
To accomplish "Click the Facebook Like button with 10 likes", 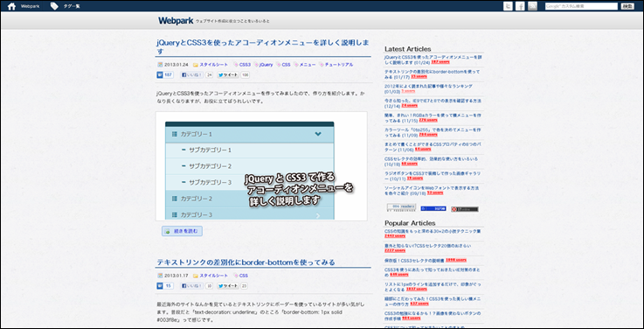I will [x=192, y=286].
